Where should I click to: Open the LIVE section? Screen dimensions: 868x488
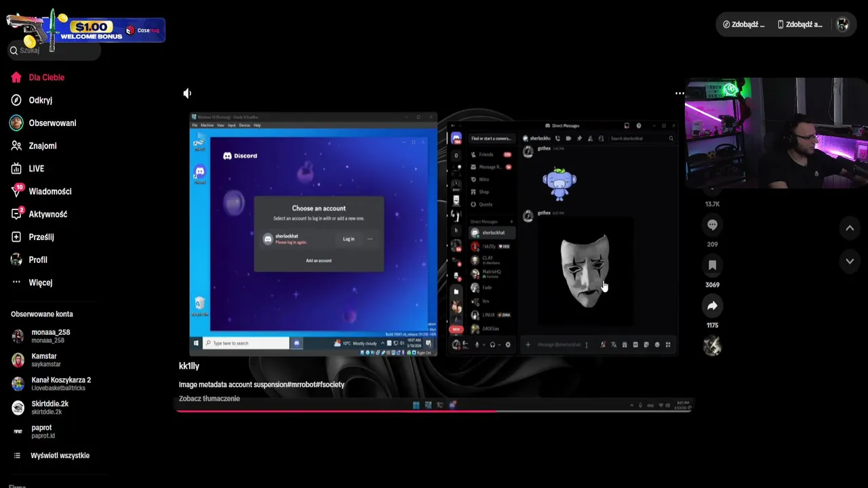[x=28, y=169]
